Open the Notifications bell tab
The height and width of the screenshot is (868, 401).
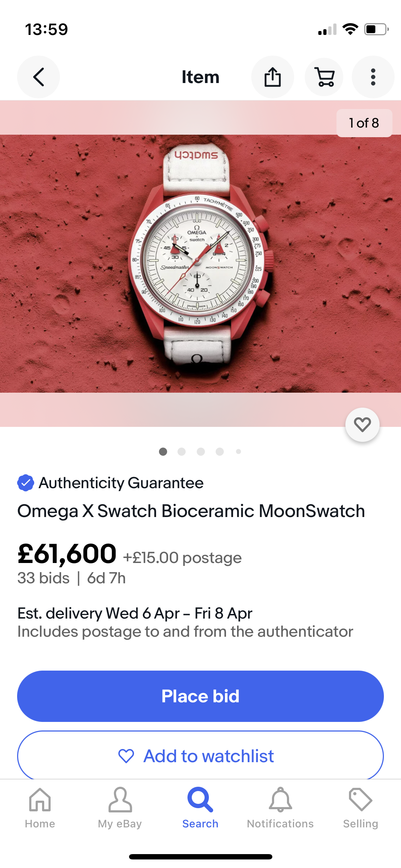281,808
